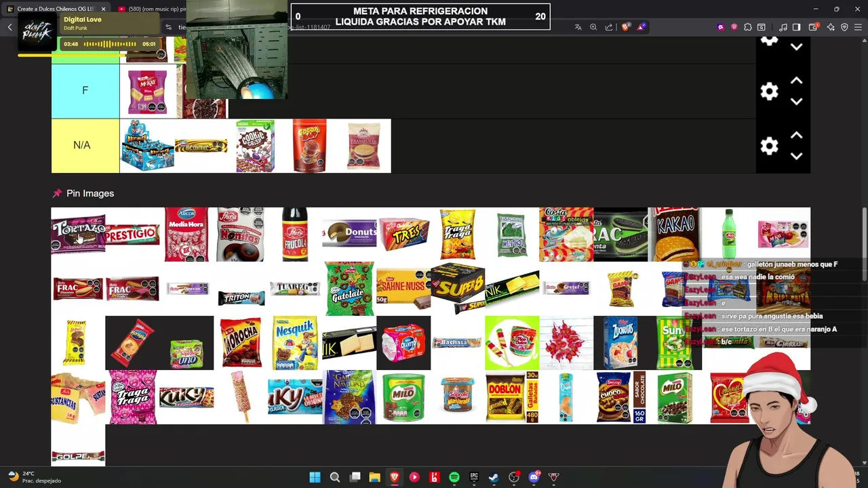Pick the Super 8 box image
Image resolution: width=868 pixels, height=488 pixels.
click(458, 288)
